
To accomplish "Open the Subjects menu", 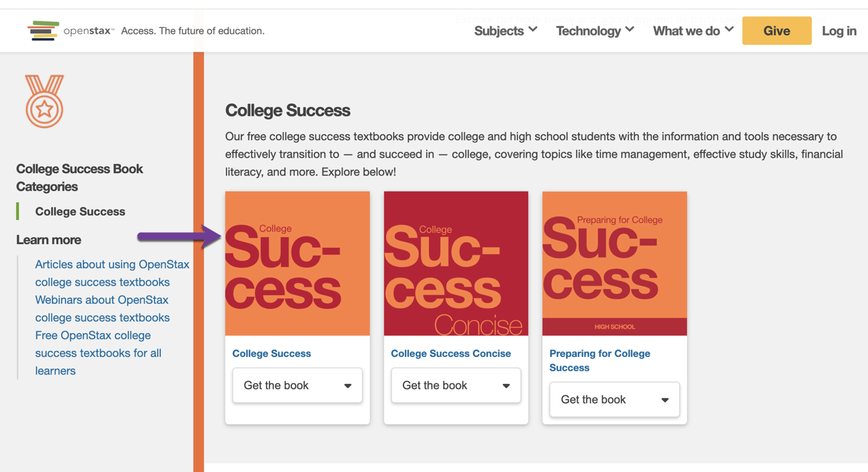I will [x=499, y=31].
